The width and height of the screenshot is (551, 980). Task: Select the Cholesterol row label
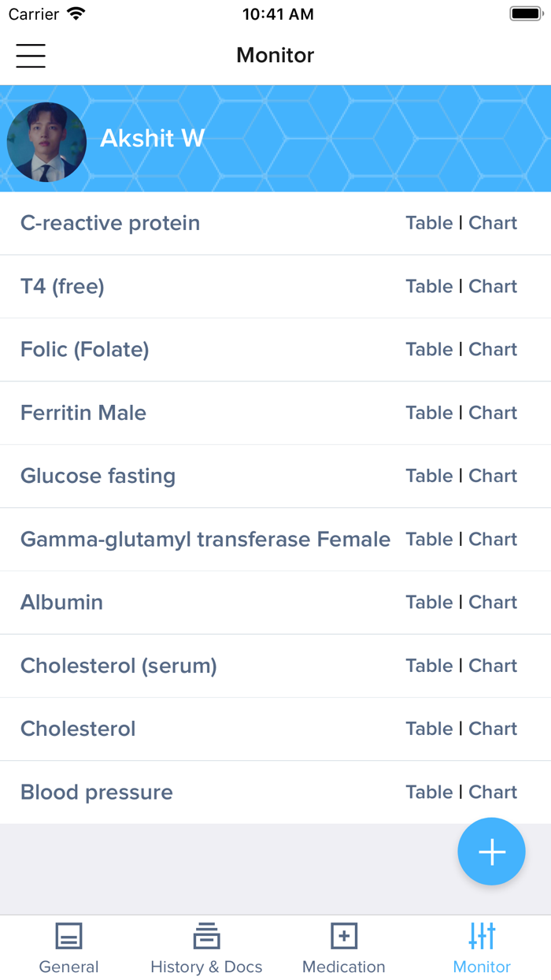(78, 729)
